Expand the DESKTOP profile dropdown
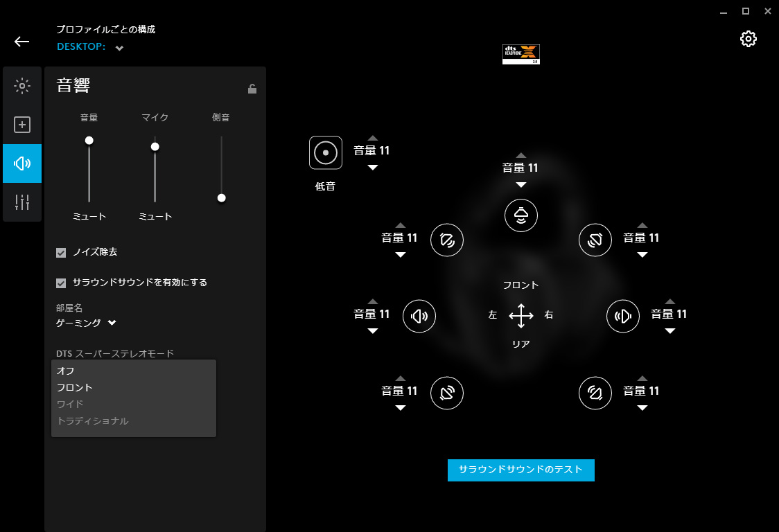 [x=119, y=48]
